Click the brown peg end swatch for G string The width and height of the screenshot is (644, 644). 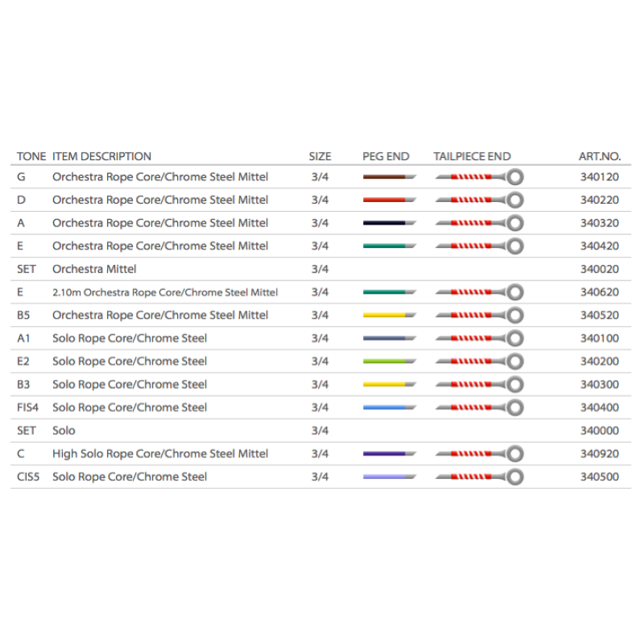390,177
